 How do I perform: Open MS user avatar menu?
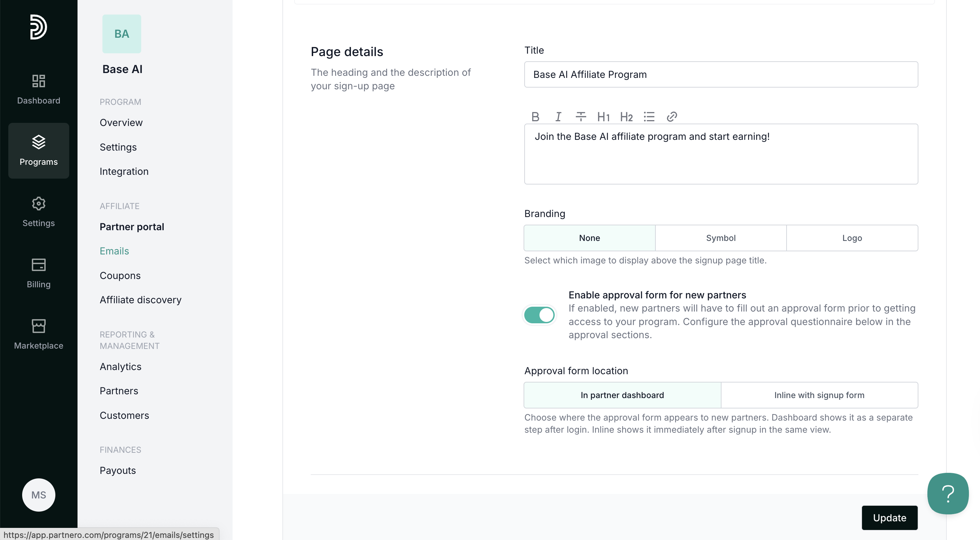click(38, 495)
